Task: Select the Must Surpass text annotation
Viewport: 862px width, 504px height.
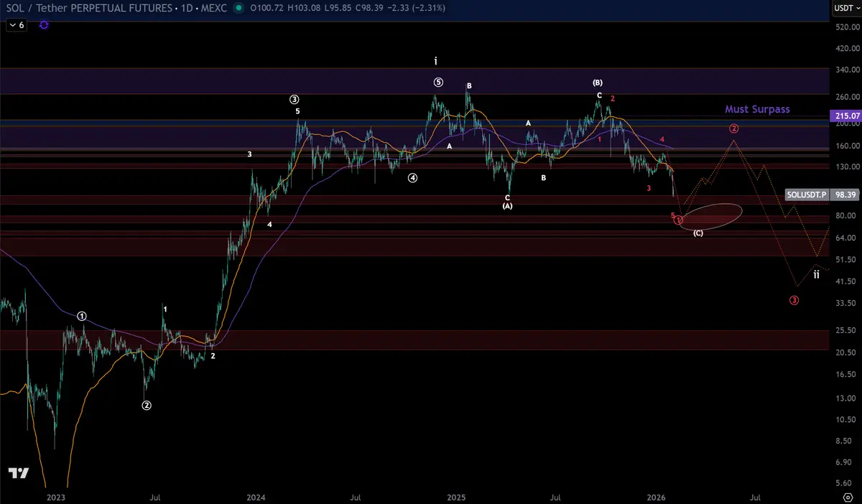Action: click(x=757, y=109)
